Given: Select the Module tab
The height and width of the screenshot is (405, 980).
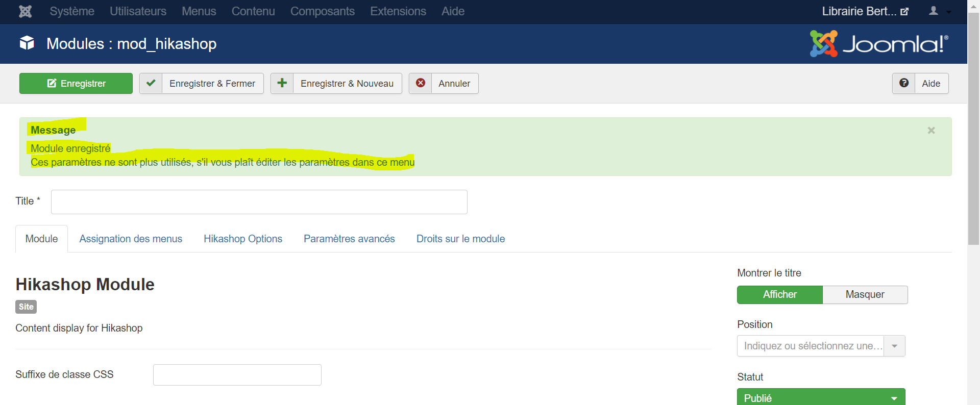Looking at the screenshot, I should 41,239.
